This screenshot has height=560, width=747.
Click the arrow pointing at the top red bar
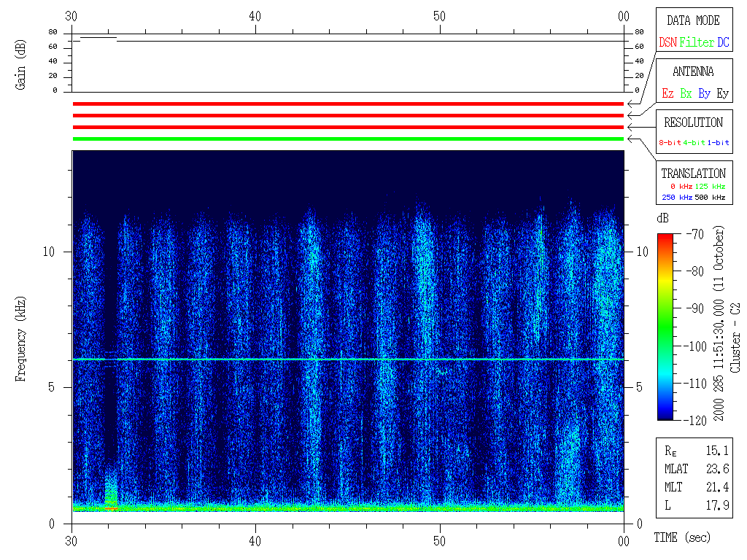coord(632,104)
